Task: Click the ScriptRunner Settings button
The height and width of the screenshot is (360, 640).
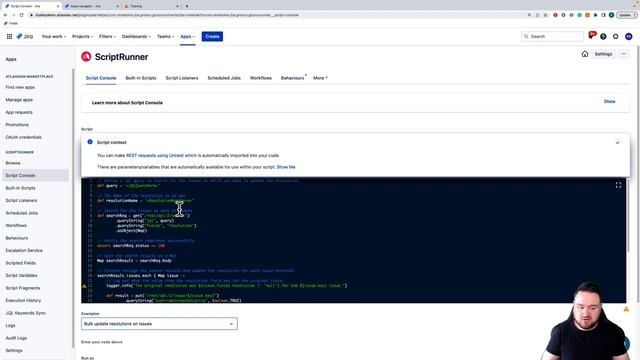Action: coord(603,54)
